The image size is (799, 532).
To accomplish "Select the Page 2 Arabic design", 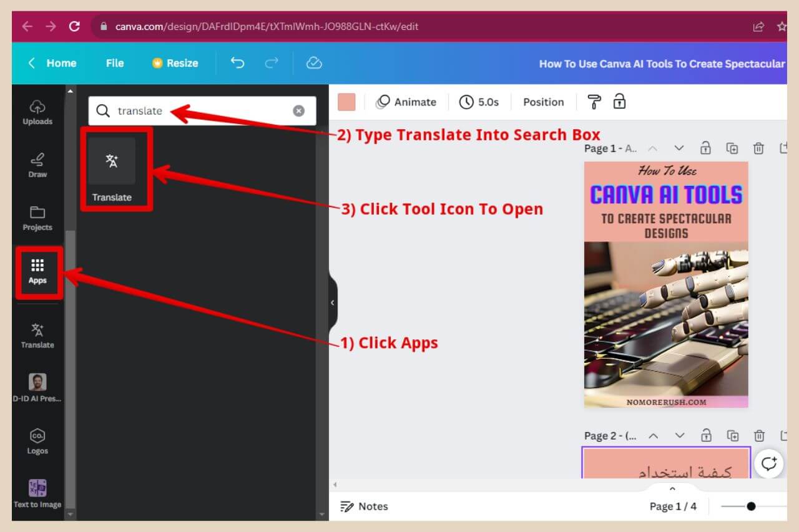I will point(666,463).
